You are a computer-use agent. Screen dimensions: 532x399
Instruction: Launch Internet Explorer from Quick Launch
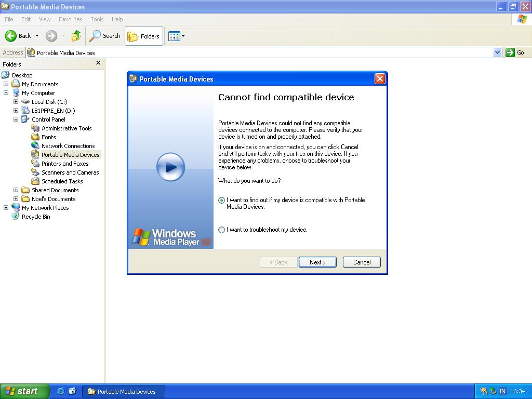60,391
